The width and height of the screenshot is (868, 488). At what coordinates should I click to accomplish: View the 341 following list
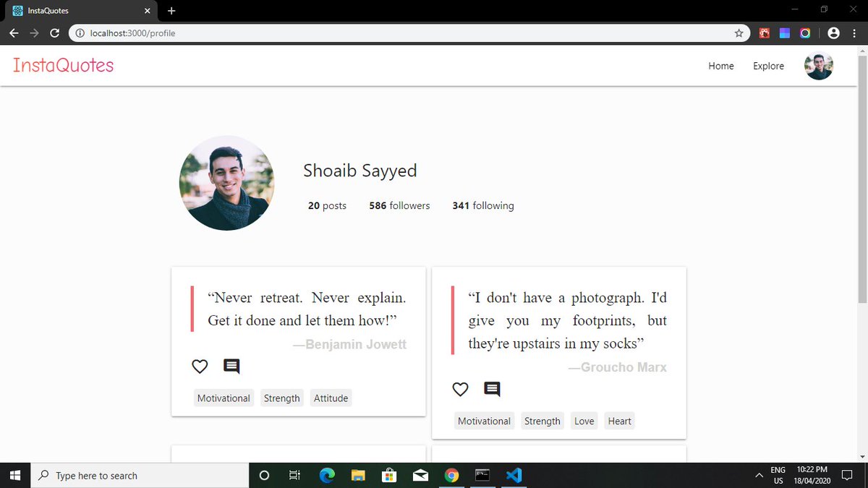[483, 206]
